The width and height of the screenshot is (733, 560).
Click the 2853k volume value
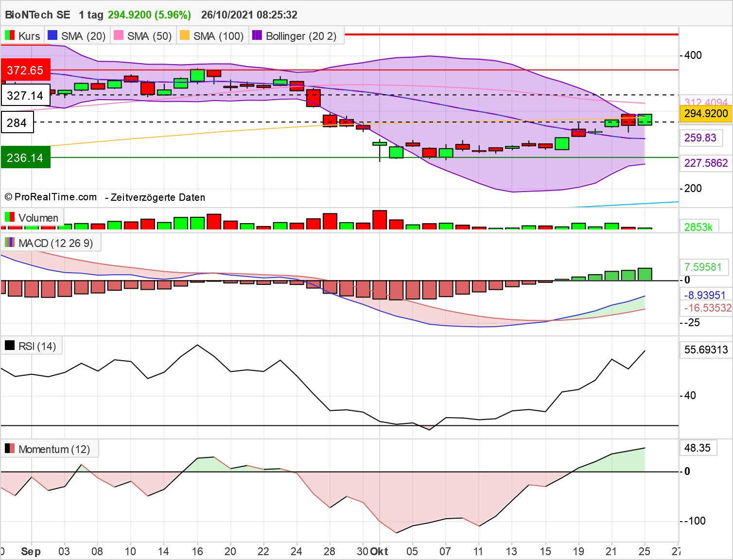coord(698,227)
